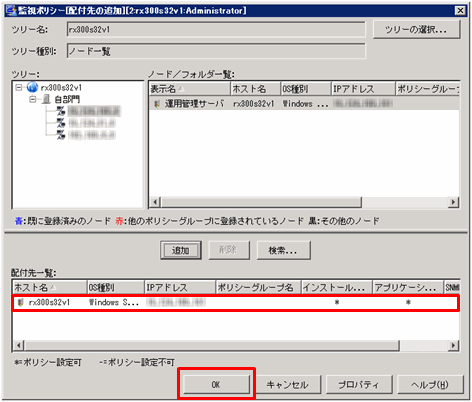The height and width of the screenshot is (402, 472).
Task: Click the ツリー名 input field
Action: [x=216, y=30]
